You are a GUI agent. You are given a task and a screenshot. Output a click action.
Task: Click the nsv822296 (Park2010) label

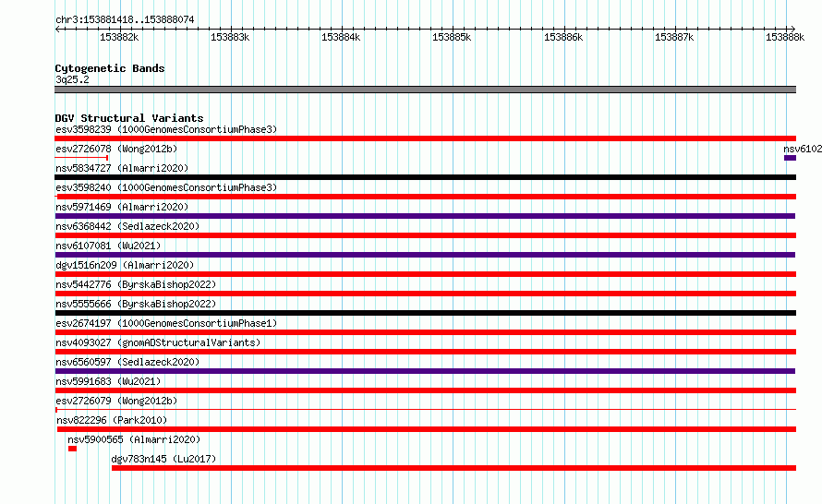(112, 420)
